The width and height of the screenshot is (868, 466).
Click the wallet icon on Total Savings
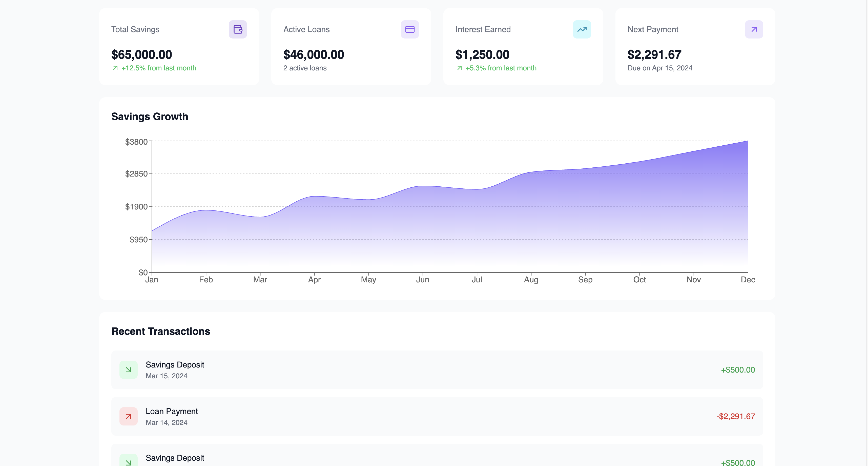[238, 29]
